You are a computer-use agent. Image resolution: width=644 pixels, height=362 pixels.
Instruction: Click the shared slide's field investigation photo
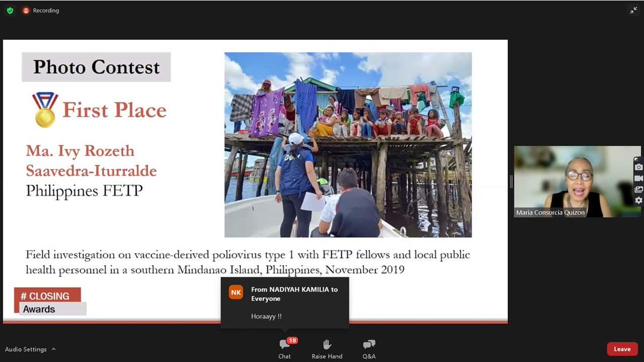(x=348, y=145)
